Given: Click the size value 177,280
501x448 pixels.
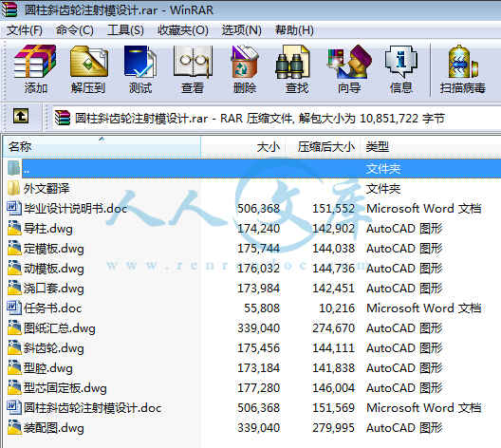Looking at the screenshot, I should (258, 388).
